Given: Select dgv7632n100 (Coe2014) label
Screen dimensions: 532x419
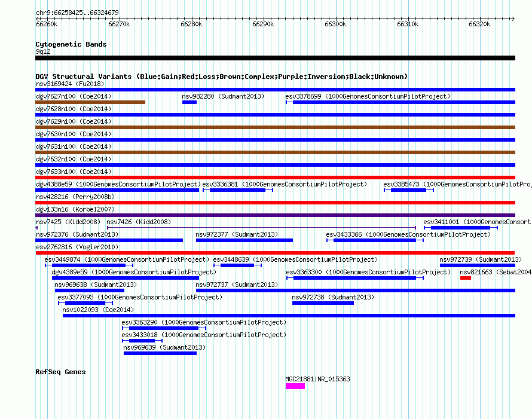Looking at the screenshot, I should pyautogui.click(x=74, y=159).
